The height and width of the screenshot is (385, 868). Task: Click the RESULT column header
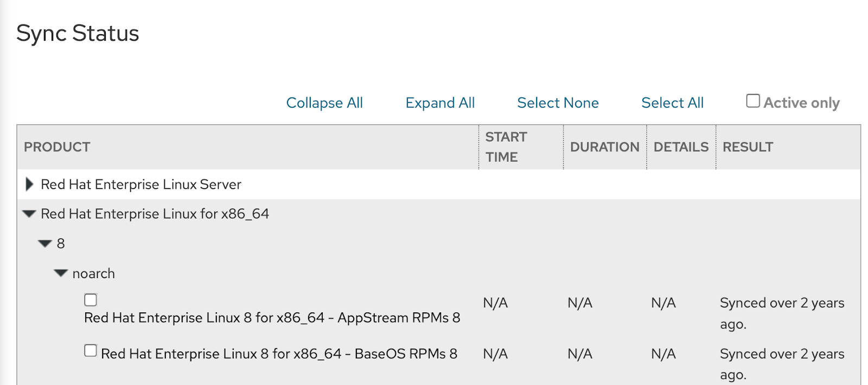748,147
